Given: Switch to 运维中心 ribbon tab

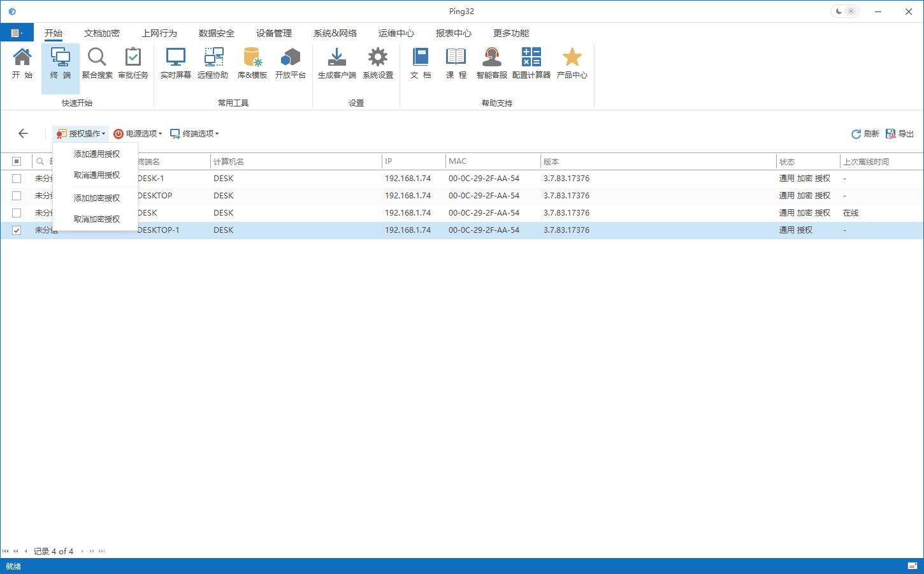Looking at the screenshot, I should click(x=396, y=33).
